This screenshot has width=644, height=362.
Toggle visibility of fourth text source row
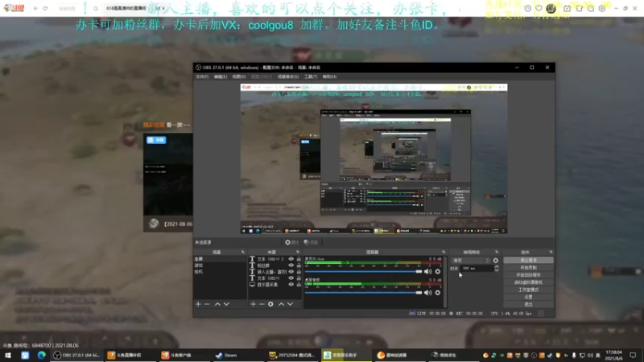click(x=291, y=278)
